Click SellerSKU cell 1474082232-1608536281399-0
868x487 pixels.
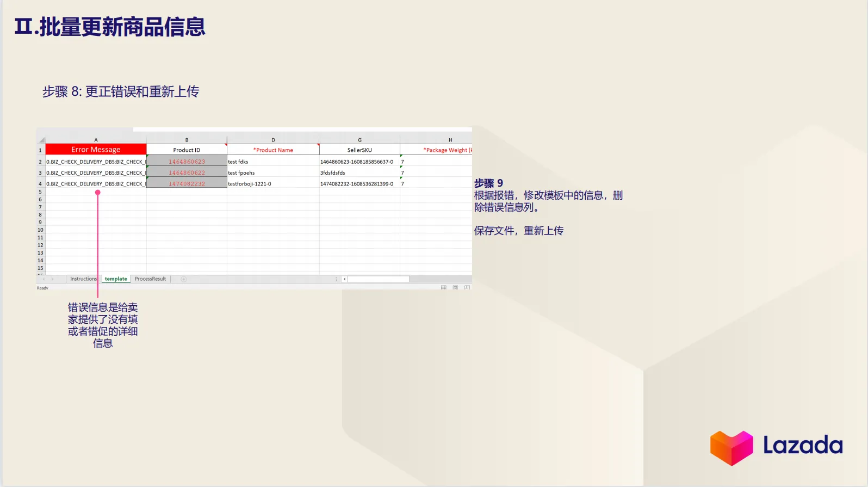pos(359,183)
